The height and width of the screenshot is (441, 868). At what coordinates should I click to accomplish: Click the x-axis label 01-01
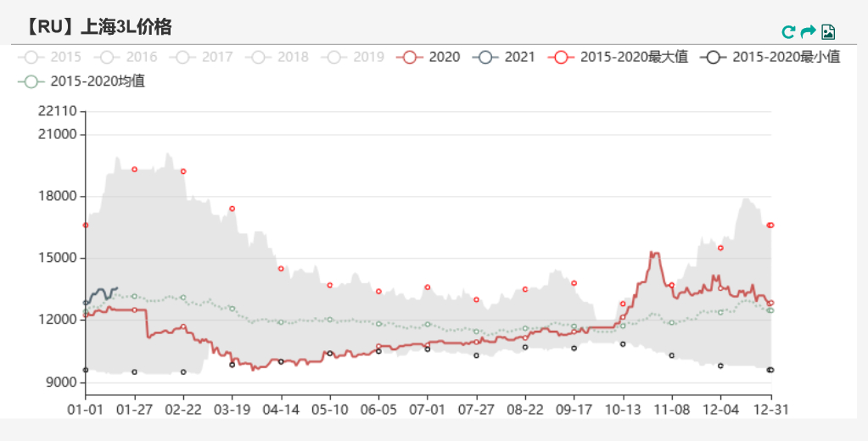[x=86, y=410]
